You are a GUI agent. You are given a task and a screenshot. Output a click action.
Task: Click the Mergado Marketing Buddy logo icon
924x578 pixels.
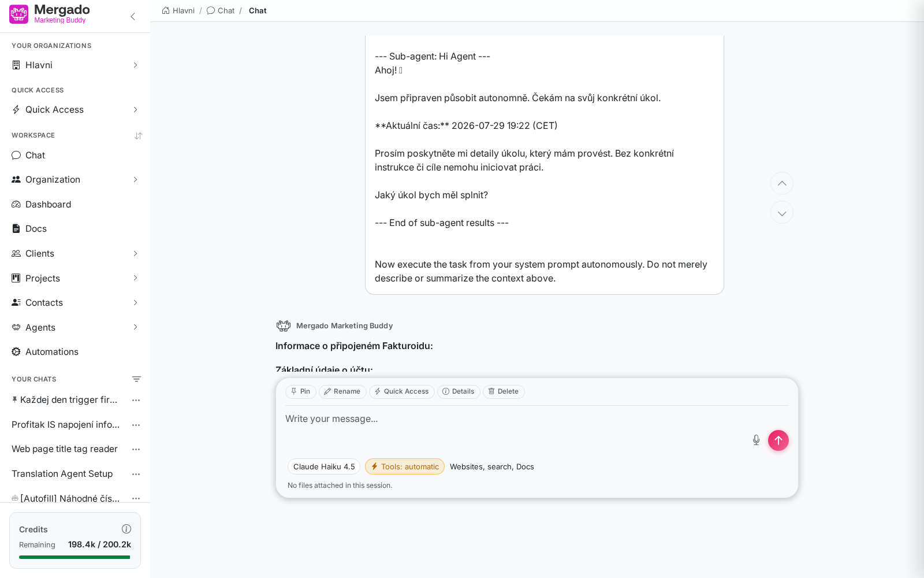[18, 14]
